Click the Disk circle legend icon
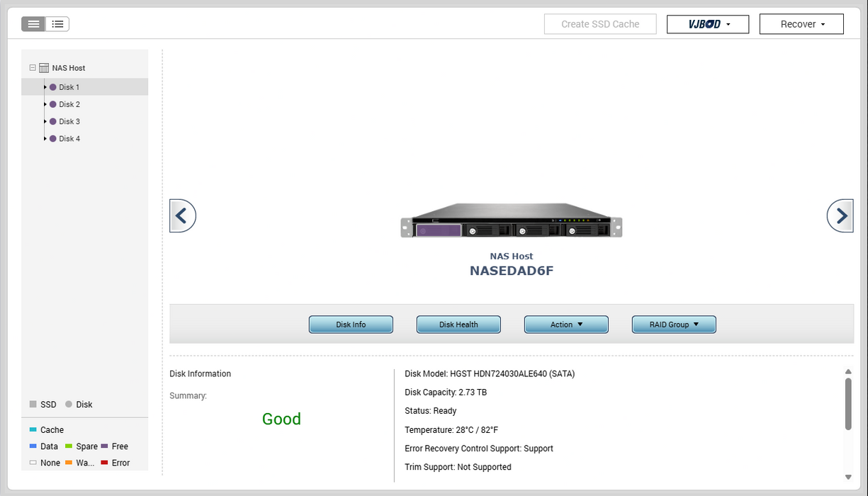868x496 pixels. coord(69,405)
